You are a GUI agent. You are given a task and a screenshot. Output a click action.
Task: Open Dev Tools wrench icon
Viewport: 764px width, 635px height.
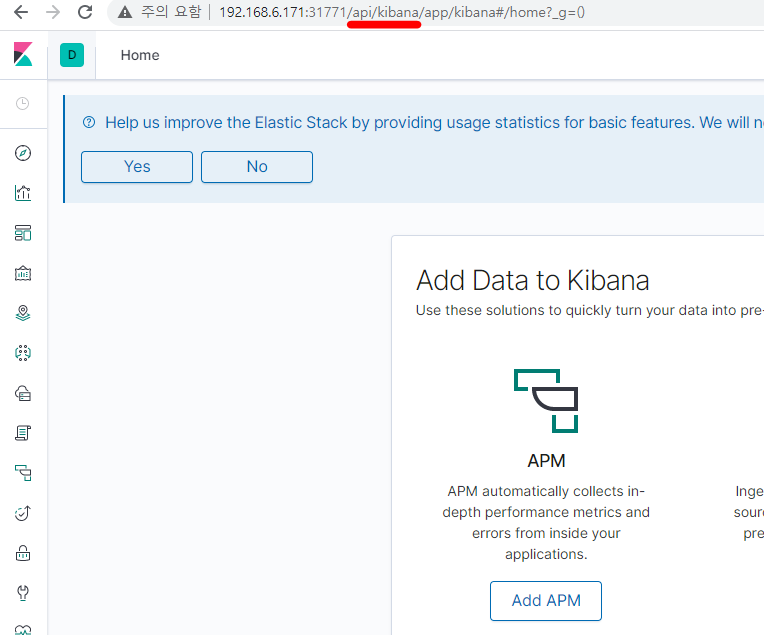click(23, 593)
